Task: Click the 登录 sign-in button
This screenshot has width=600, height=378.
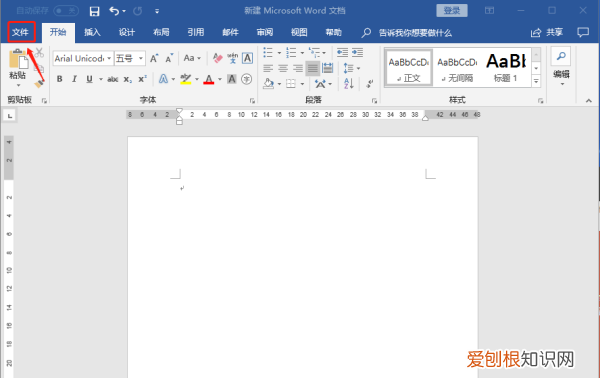Action: tap(452, 11)
